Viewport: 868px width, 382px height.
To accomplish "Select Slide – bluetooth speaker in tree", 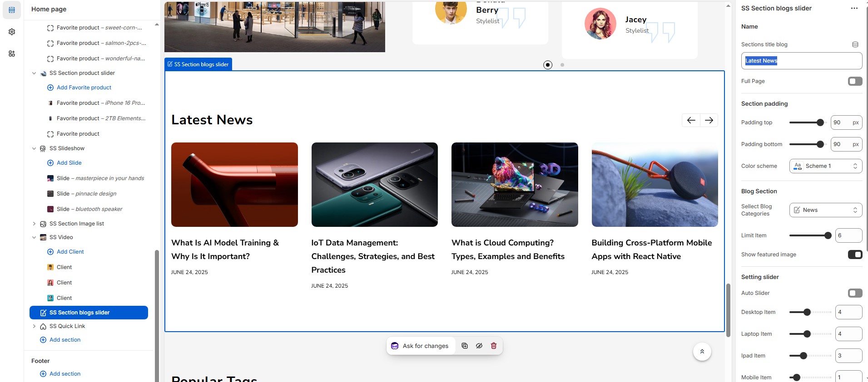I will pyautogui.click(x=89, y=209).
